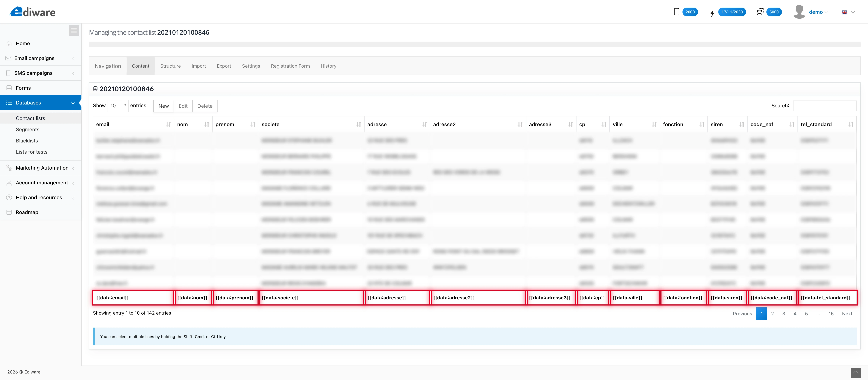Click the lightning bolt icon in header
Image resolution: width=868 pixels, height=380 pixels.
pyautogui.click(x=712, y=13)
